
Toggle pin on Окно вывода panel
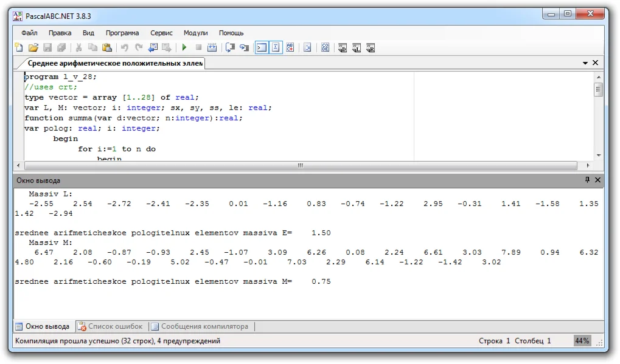coord(587,180)
